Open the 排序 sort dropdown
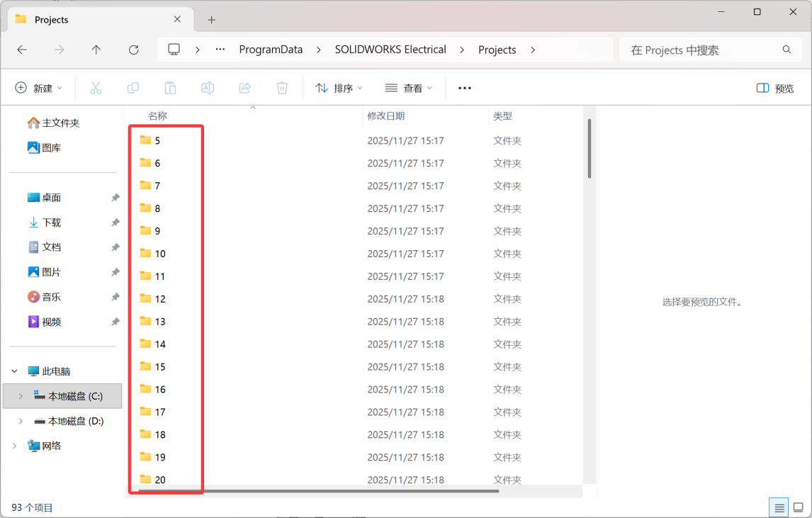This screenshot has height=518, width=812. pos(339,88)
